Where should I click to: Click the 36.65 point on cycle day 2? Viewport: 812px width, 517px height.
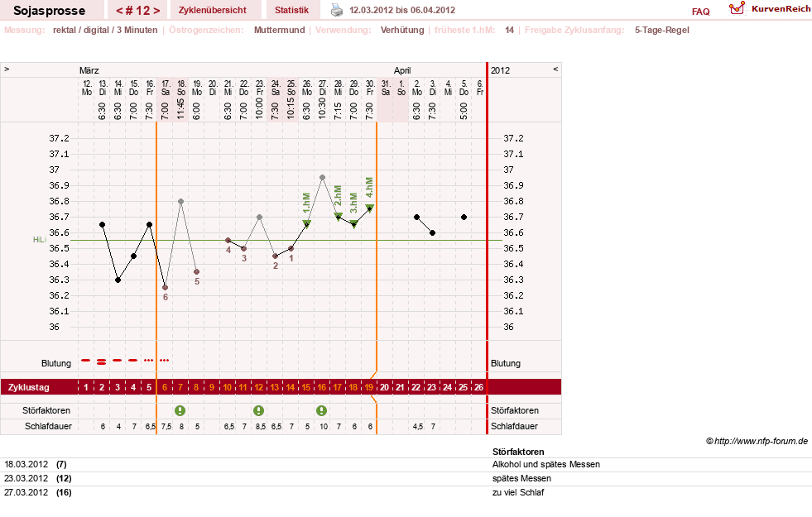pos(102,225)
